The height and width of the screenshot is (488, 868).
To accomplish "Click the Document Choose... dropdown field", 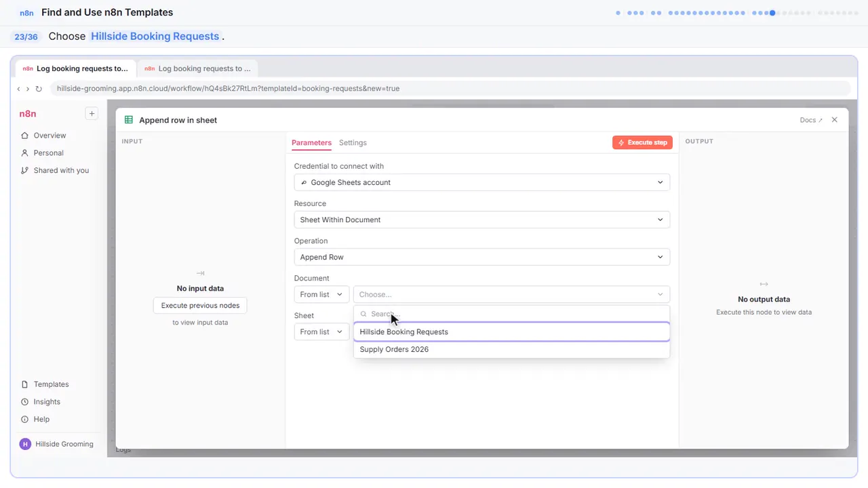I will [511, 294].
